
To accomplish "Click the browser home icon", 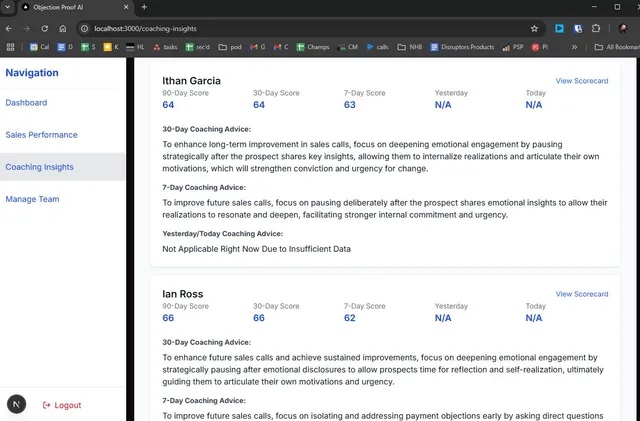I will [62, 29].
